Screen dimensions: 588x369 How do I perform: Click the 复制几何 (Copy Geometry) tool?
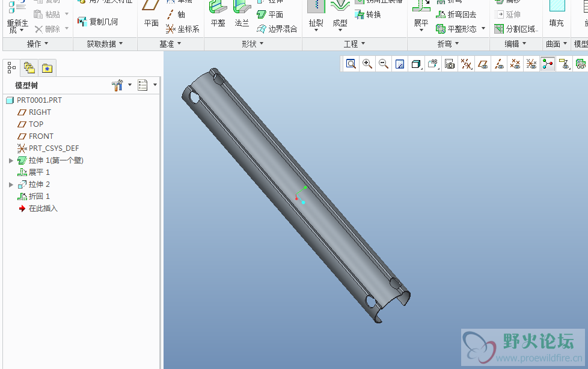98,22
